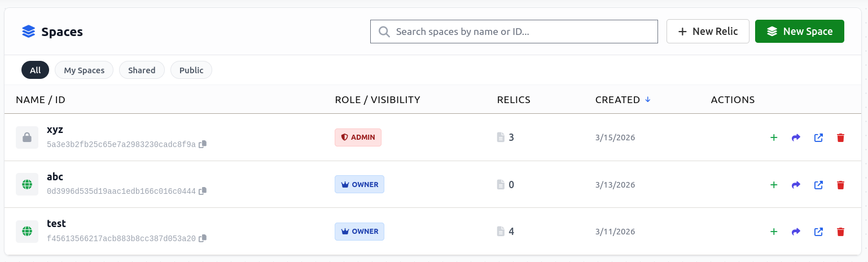Share the xyz space
The image size is (868, 262).
pos(796,137)
